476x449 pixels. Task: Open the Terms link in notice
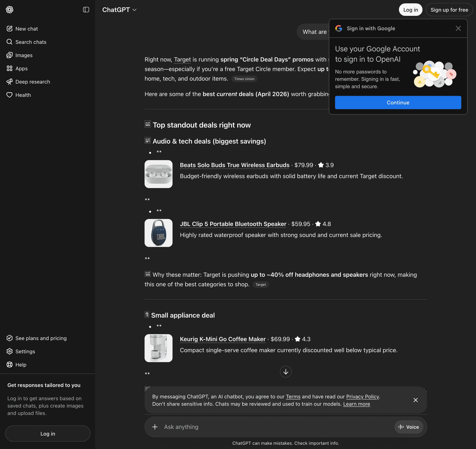click(x=293, y=397)
